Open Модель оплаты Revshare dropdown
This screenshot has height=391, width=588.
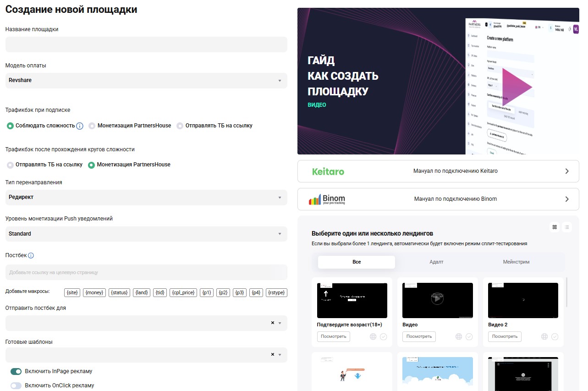(146, 81)
